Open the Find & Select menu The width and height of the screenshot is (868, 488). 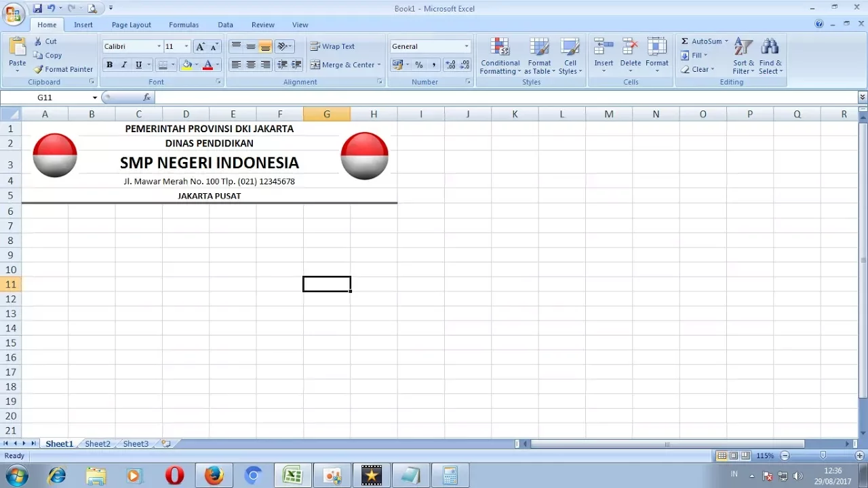click(770, 56)
